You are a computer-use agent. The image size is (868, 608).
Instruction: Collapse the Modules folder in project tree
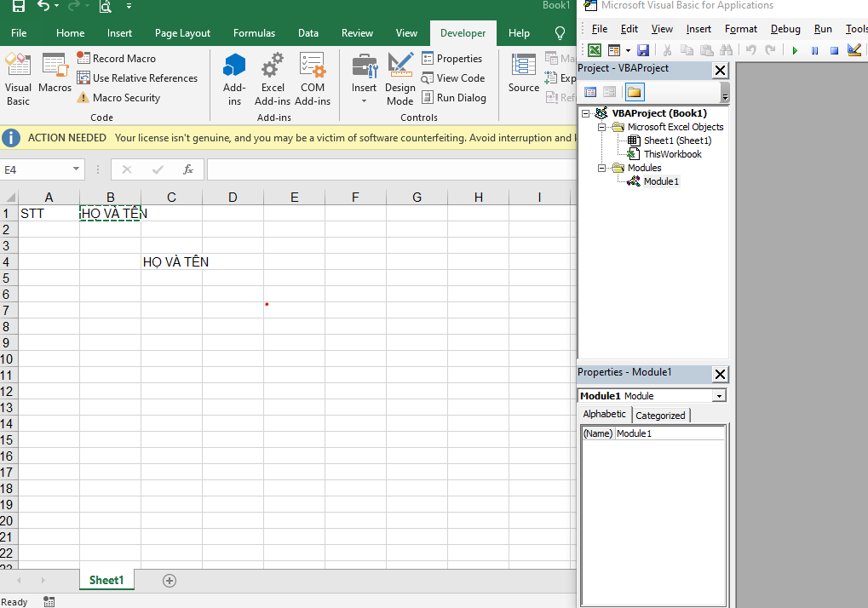click(602, 168)
